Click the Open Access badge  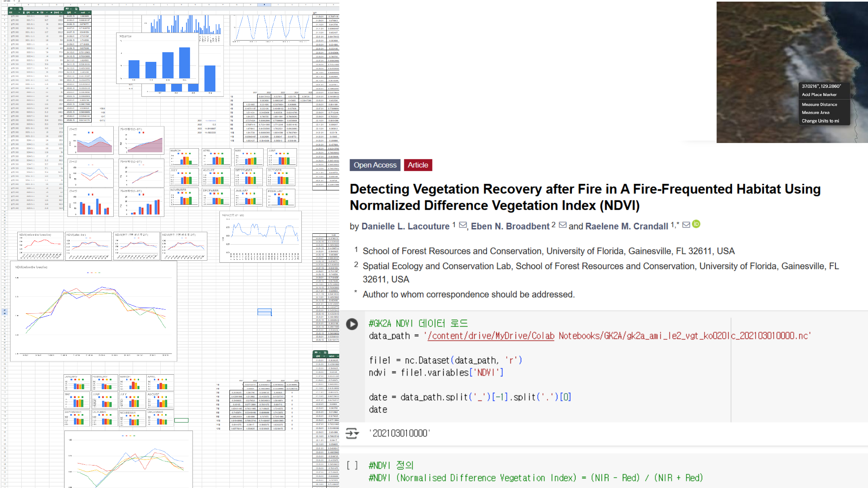(x=375, y=165)
